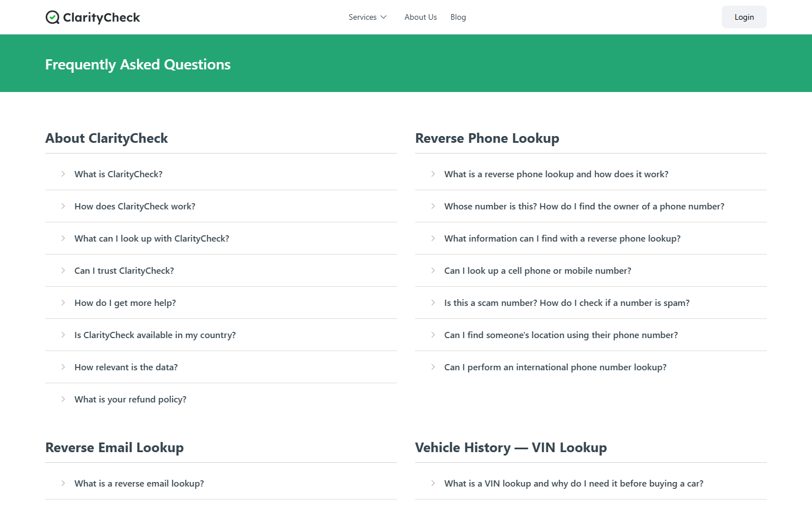Expand 'What is a reverse email lookup?' question

(221, 483)
